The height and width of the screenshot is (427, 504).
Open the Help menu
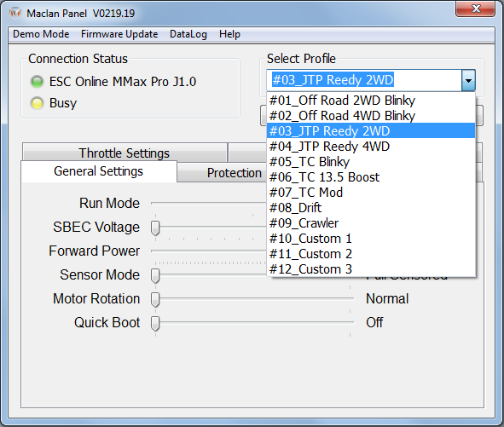pyautogui.click(x=229, y=34)
